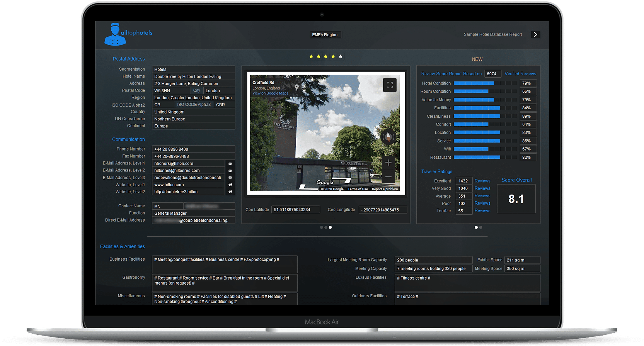Open Reviews link in Poor row
Viewport: 644px width, 346px height.
pyautogui.click(x=482, y=203)
